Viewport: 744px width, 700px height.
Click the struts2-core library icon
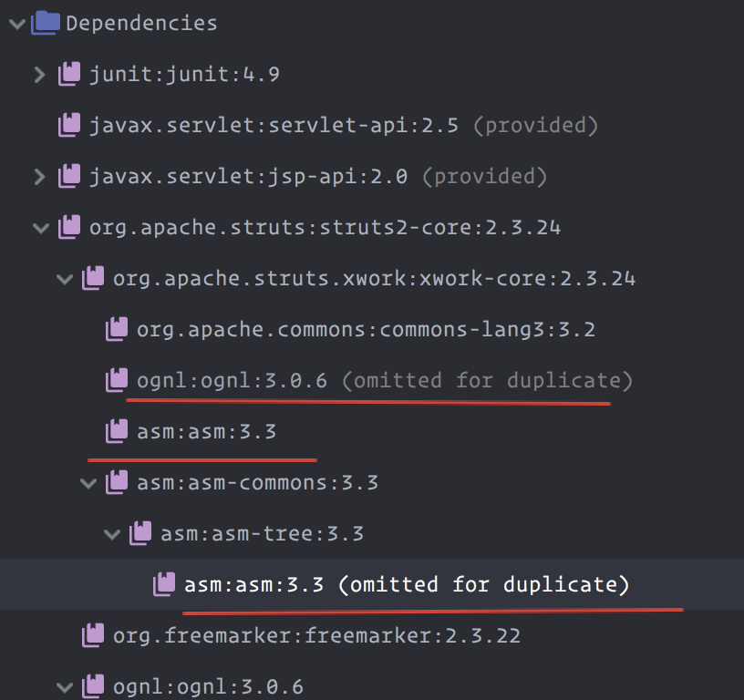(69, 227)
